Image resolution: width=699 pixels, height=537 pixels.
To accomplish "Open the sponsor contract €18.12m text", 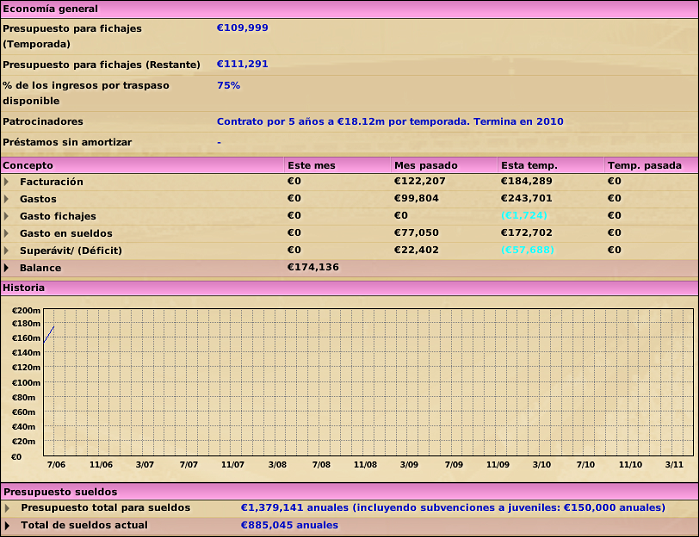I will pyautogui.click(x=390, y=122).
